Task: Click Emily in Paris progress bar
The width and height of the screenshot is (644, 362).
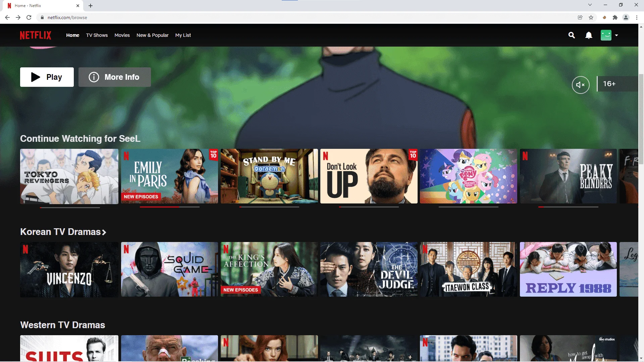Action: coord(170,207)
